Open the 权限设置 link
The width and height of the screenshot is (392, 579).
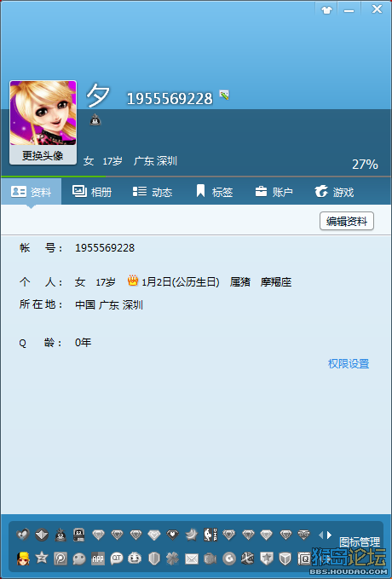point(349,364)
